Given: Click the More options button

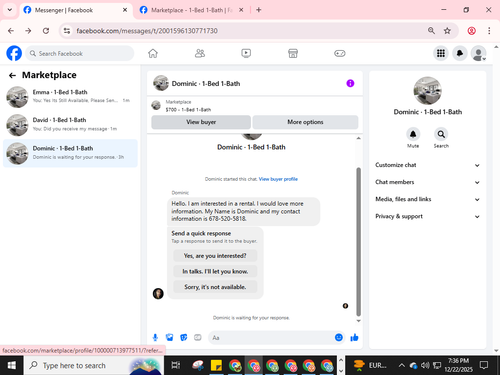Looking at the screenshot, I should click(305, 122).
